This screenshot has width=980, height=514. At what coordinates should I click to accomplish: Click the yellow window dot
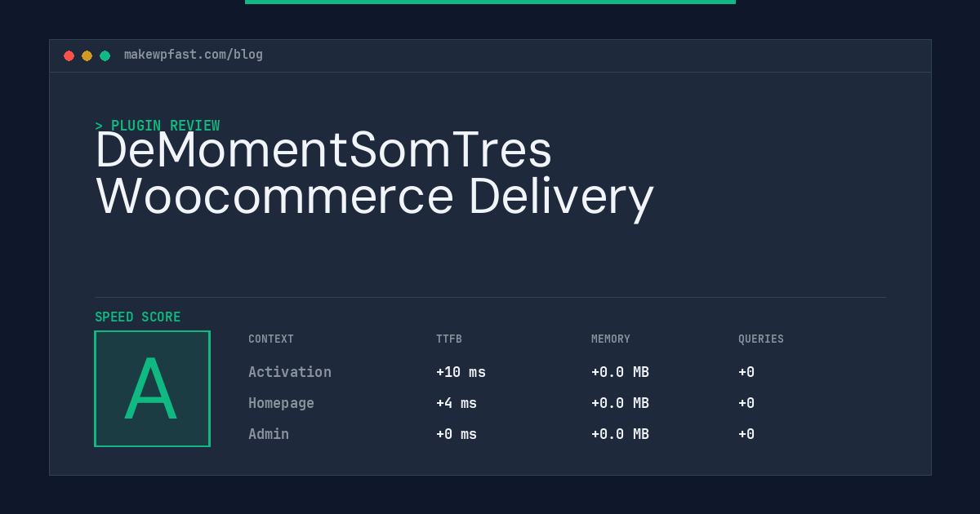pos(87,55)
